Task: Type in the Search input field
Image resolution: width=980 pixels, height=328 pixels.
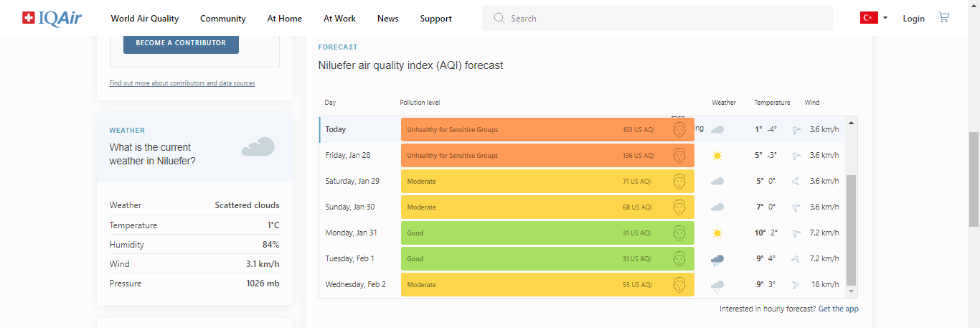Action: tap(667, 19)
